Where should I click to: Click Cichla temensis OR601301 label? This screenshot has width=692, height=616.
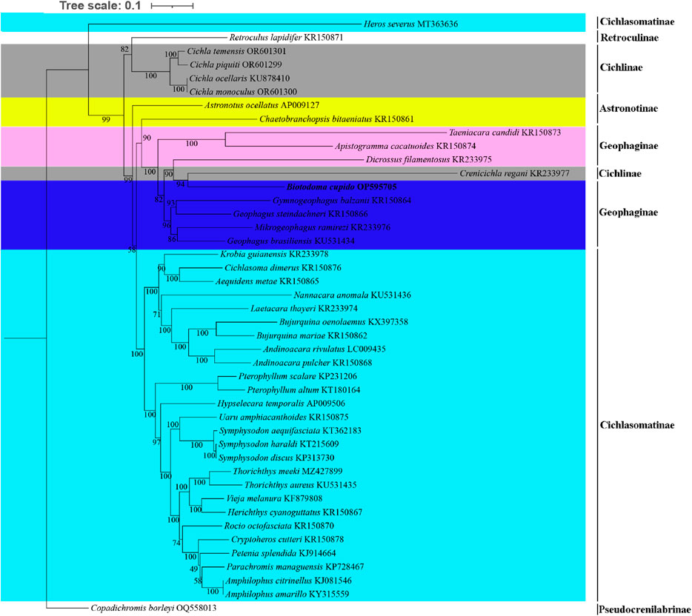[236, 51]
